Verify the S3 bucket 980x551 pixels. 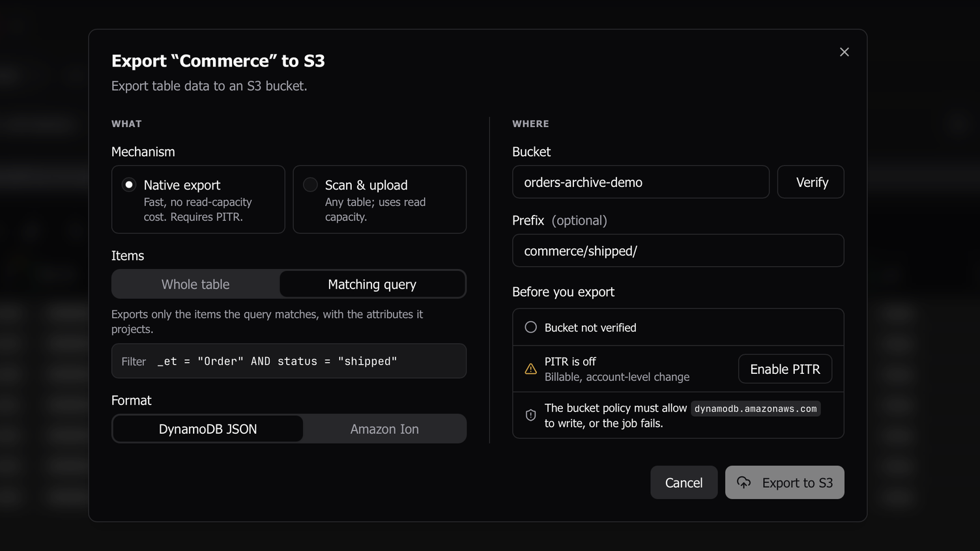pyautogui.click(x=811, y=182)
